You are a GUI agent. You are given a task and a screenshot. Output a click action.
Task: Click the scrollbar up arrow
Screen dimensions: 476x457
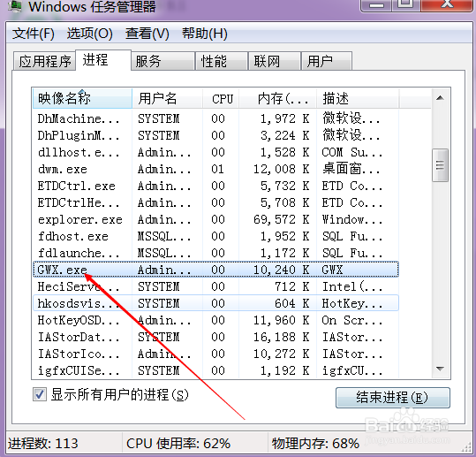tap(440, 98)
